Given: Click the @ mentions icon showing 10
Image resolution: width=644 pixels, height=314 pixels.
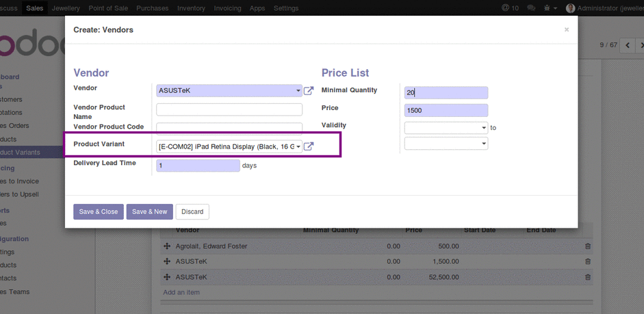Looking at the screenshot, I should coord(509,8).
